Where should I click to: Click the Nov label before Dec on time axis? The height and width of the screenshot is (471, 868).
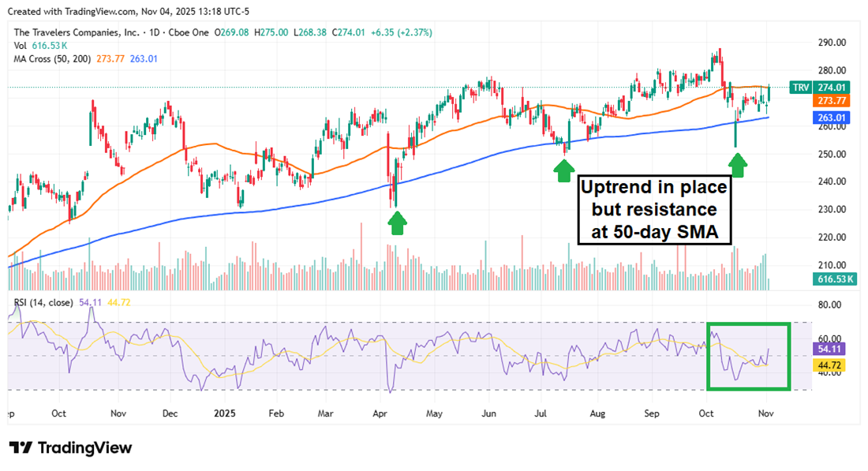tap(118, 413)
